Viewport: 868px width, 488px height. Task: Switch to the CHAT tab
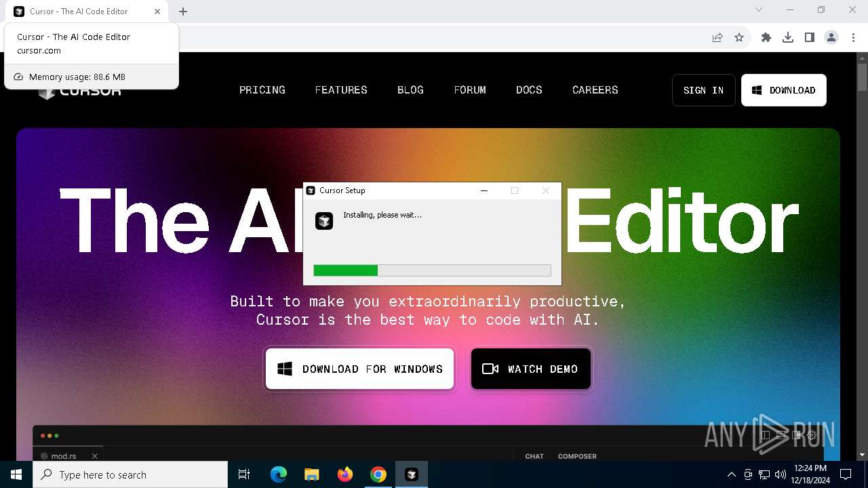534,456
